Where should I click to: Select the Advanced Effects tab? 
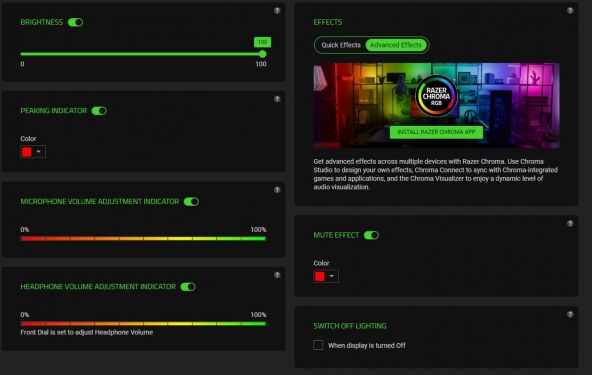396,45
